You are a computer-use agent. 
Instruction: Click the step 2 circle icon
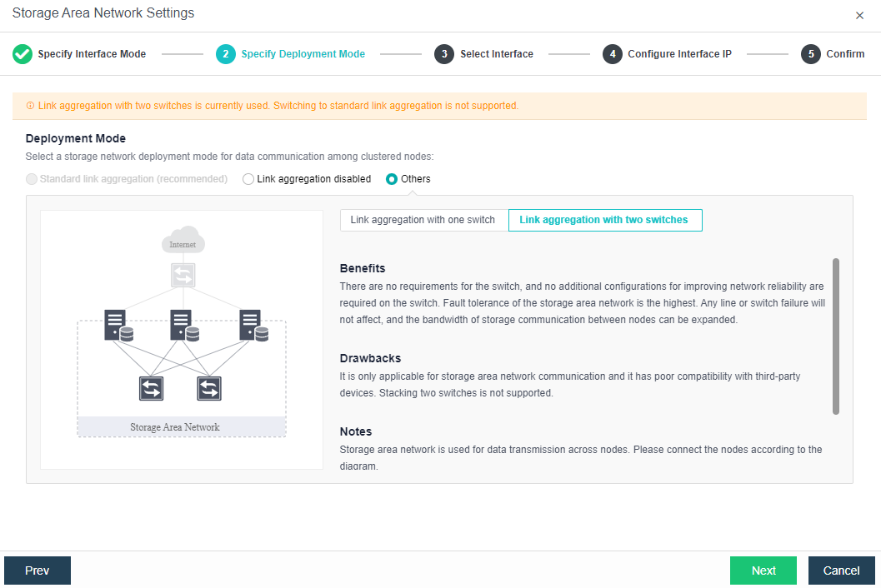pyautogui.click(x=225, y=54)
